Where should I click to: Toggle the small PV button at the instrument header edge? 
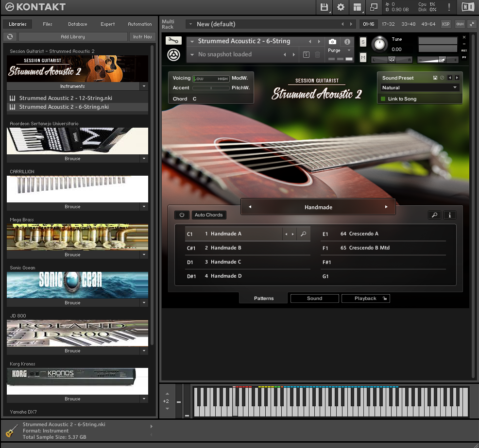coord(464,57)
